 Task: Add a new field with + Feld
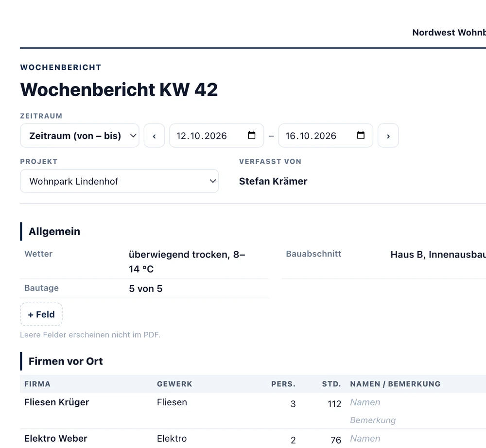tap(41, 314)
